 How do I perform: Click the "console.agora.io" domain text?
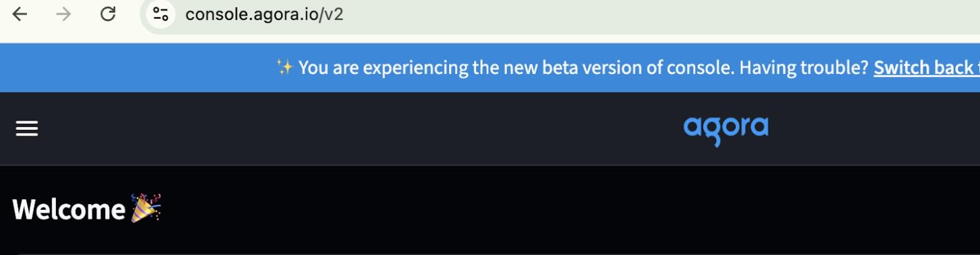pos(252,14)
